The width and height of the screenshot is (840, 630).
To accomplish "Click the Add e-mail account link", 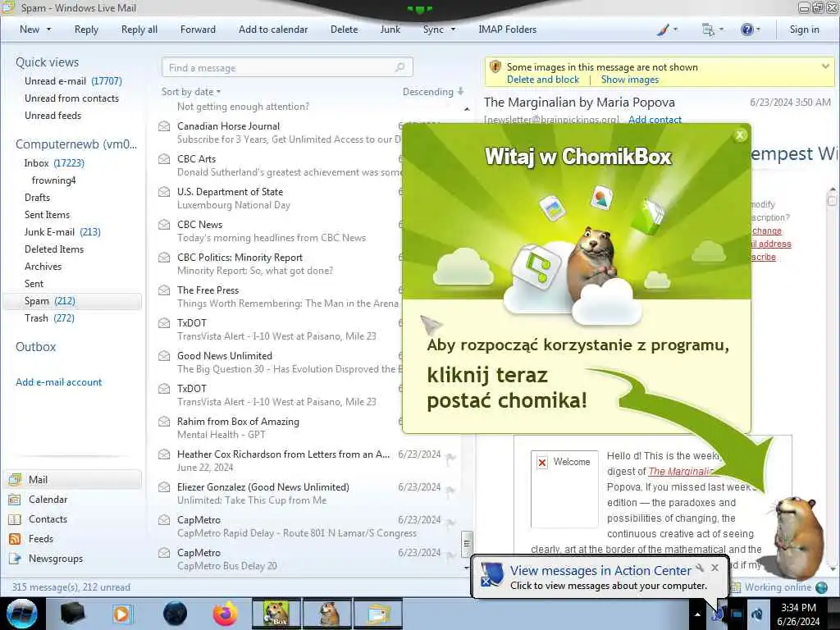I will tap(58, 382).
